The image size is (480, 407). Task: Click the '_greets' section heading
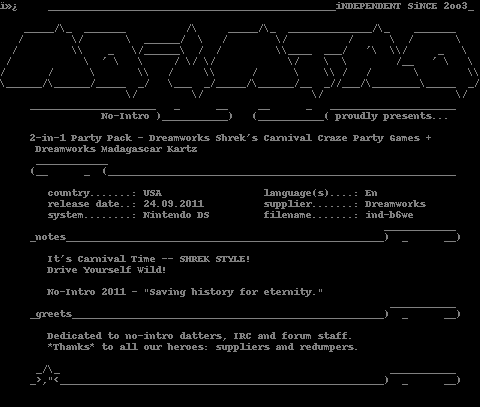51,314
